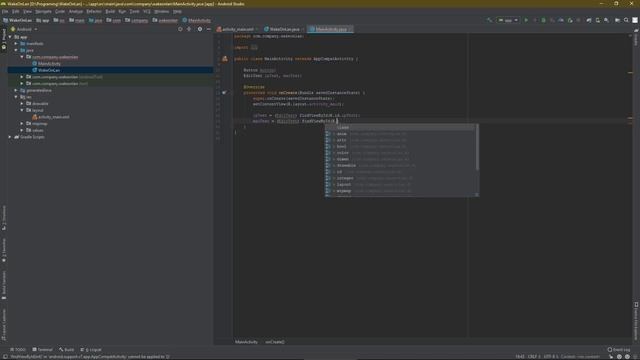The width and height of the screenshot is (640, 360).
Task: Open the app run configuration dropdown
Action: [508, 20]
